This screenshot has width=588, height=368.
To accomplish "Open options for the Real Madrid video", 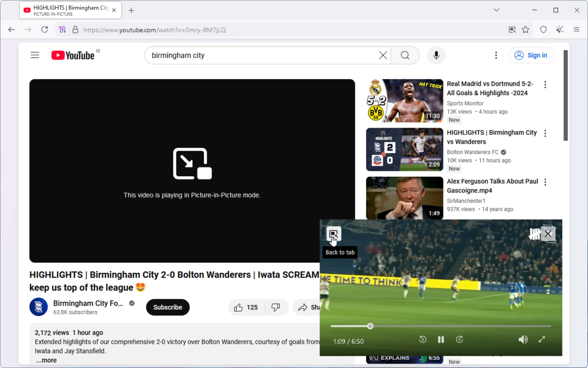I will click(x=545, y=84).
